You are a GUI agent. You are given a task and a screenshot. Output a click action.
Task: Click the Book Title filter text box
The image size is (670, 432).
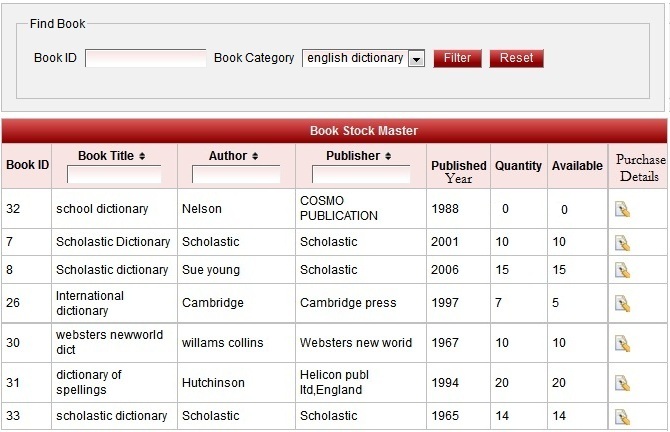114,175
